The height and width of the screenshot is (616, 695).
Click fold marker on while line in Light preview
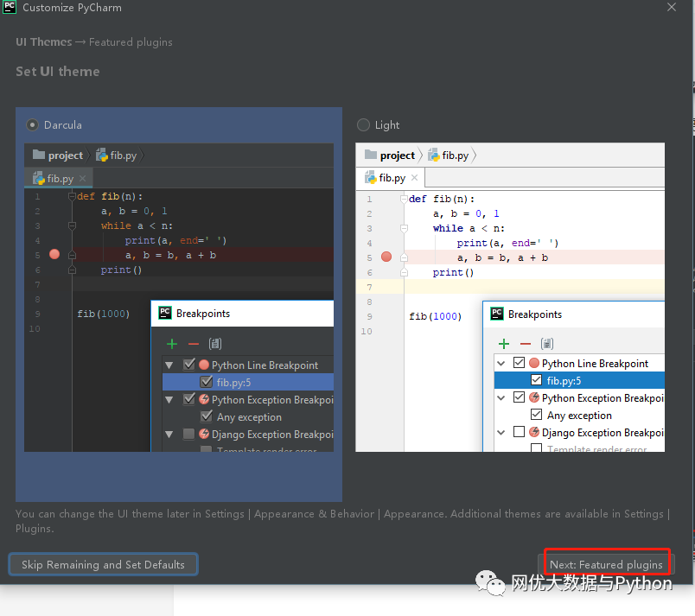pyautogui.click(x=404, y=228)
